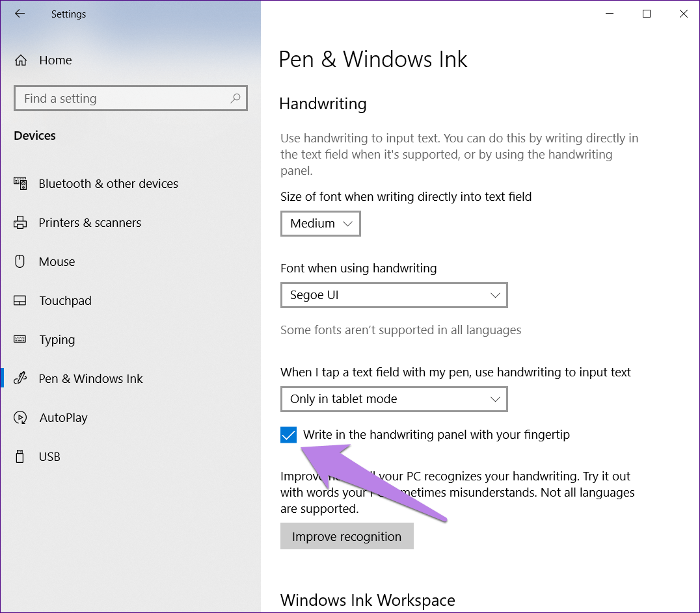Open the Only in tablet mode dropdown
Image resolution: width=700 pixels, height=613 pixels.
pyautogui.click(x=394, y=399)
